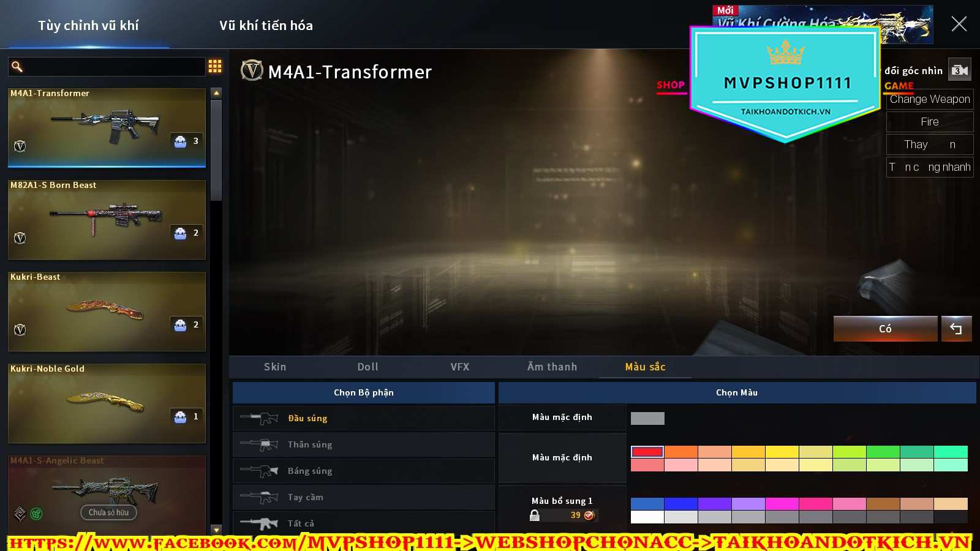Click the Fire button
Image resolution: width=980 pixels, height=551 pixels.
(929, 122)
